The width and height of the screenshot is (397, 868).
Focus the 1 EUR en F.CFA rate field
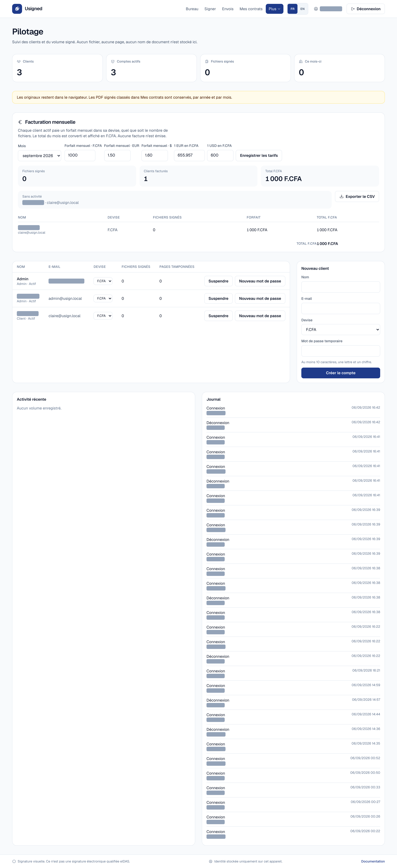point(189,155)
